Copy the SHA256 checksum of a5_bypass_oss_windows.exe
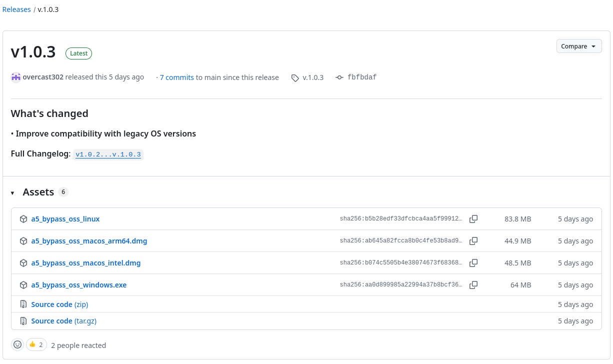Image resolution: width=613 pixels, height=364 pixels. tap(473, 284)
